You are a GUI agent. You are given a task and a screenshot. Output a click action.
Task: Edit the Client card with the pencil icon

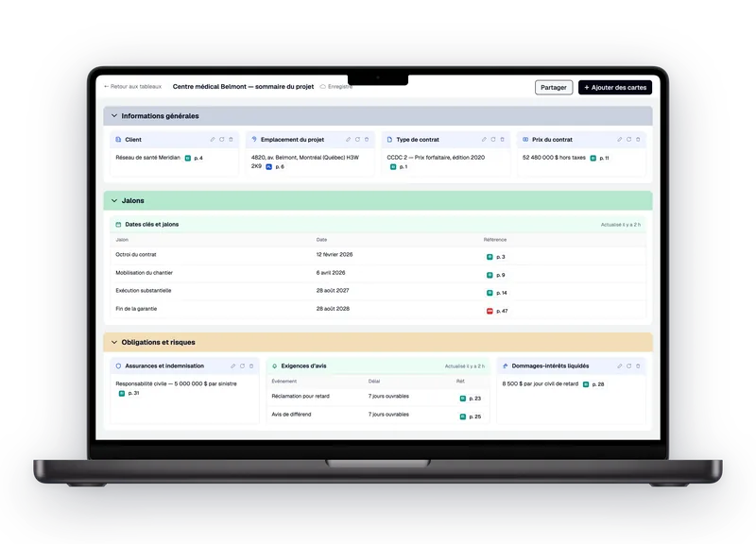click(x=212, y=139)
